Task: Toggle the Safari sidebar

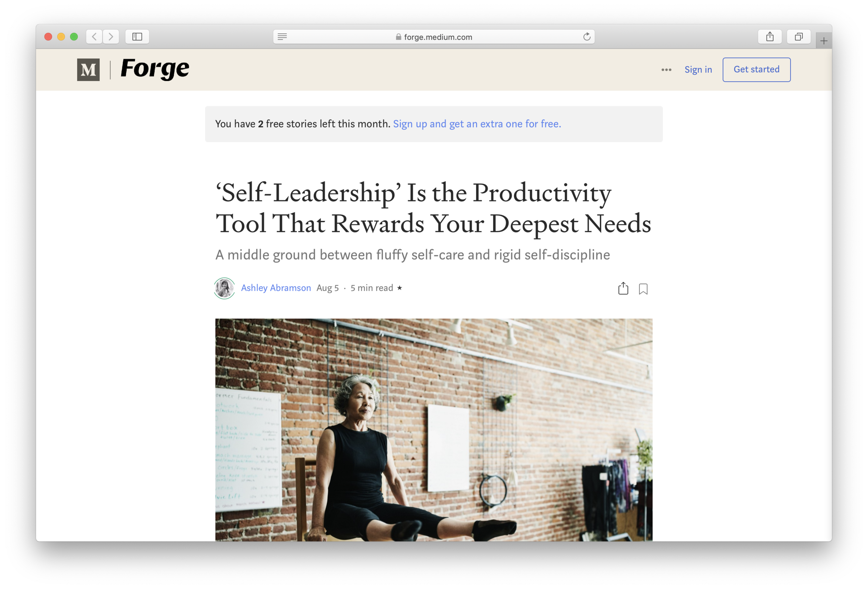Action: click(x=137, y=36)
